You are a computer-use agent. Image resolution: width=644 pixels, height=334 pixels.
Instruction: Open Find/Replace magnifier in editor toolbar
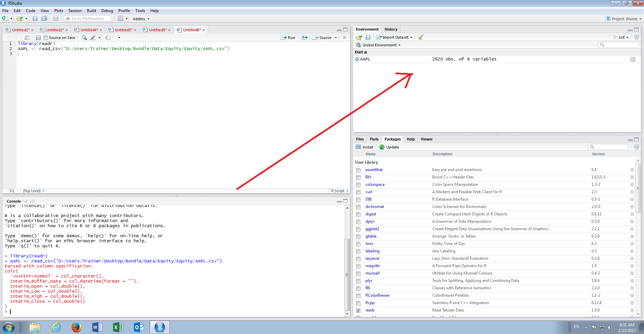coord(85,38)
